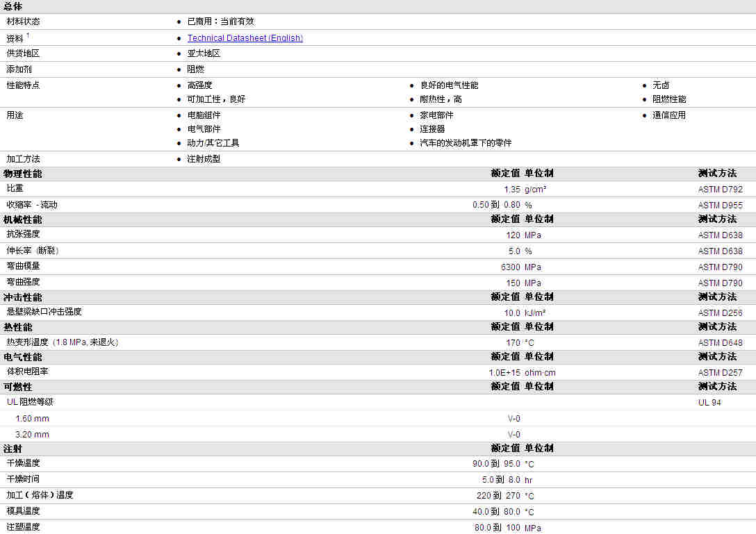This screenshot has height=534, width=756.
Task: Click the '冲击性能' section header
Action: pyautogui.click(x=23, y=297)
